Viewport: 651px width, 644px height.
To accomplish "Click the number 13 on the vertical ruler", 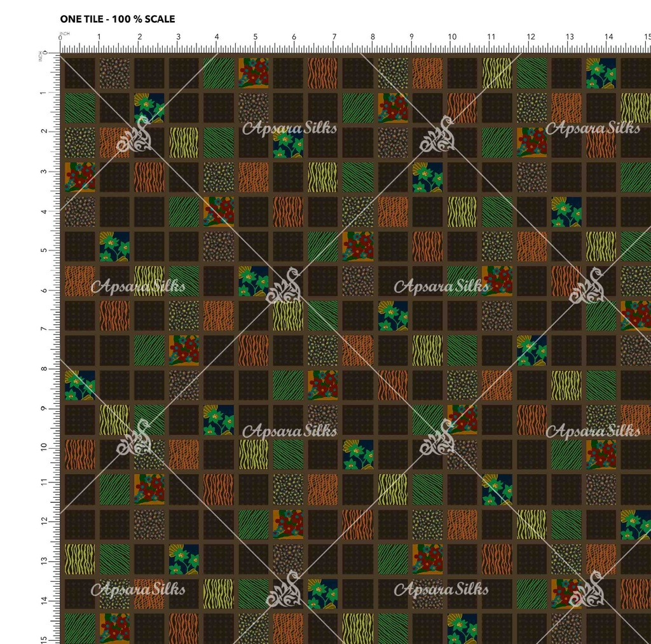I will point(43,561).
